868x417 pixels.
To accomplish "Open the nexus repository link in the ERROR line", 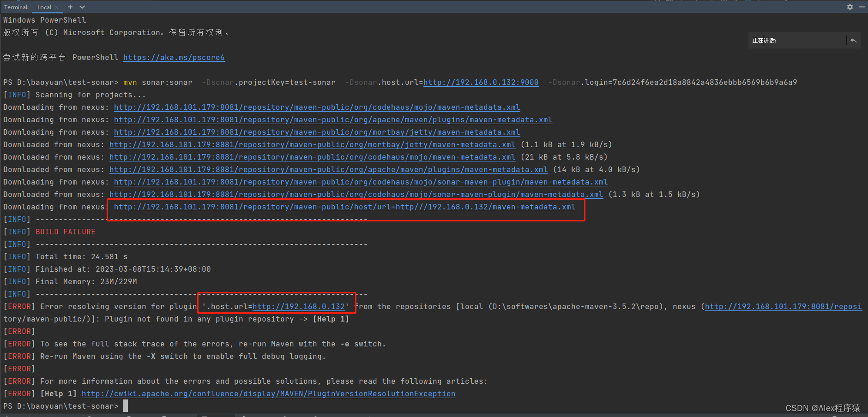I will point(783,306).
